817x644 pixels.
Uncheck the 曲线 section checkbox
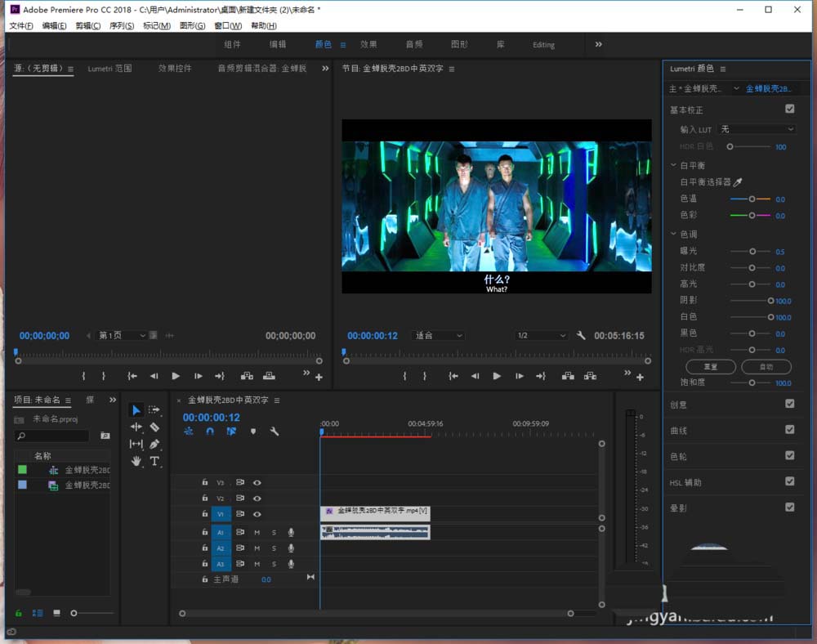click(789, 429)
